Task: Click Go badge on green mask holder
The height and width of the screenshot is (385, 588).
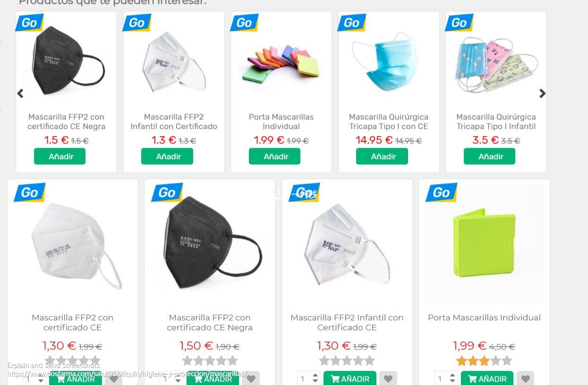Action: 442,192
